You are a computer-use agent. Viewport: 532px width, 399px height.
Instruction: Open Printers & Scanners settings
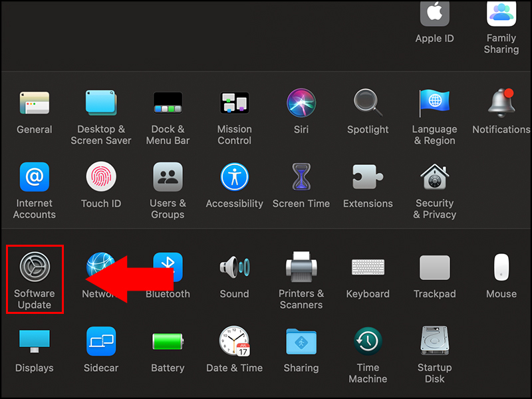coord(301,266)
